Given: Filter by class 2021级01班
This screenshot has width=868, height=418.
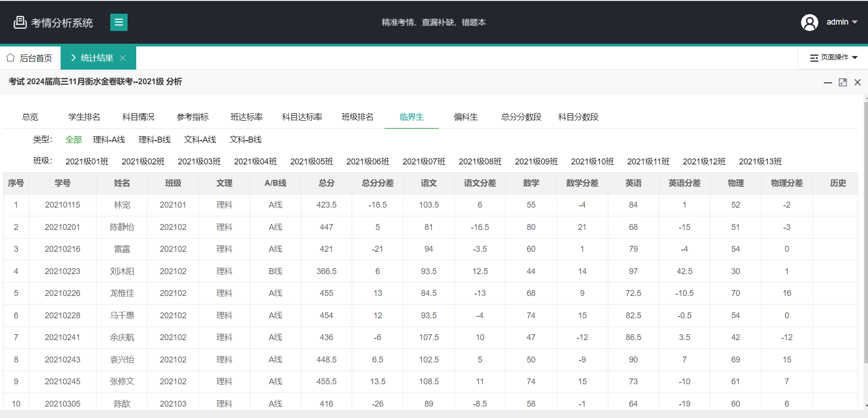Looking at the screenshot, I should (87, 161).
